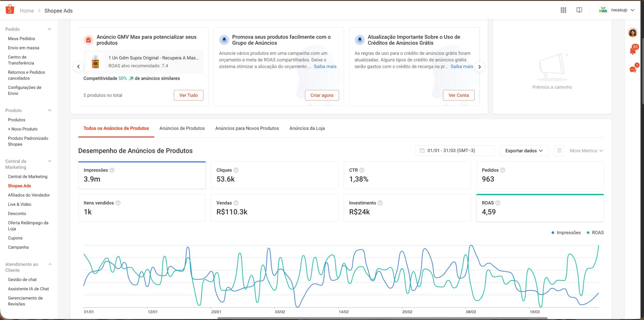
Task: Click the assistant avatar icon
Action: [633, 32]
